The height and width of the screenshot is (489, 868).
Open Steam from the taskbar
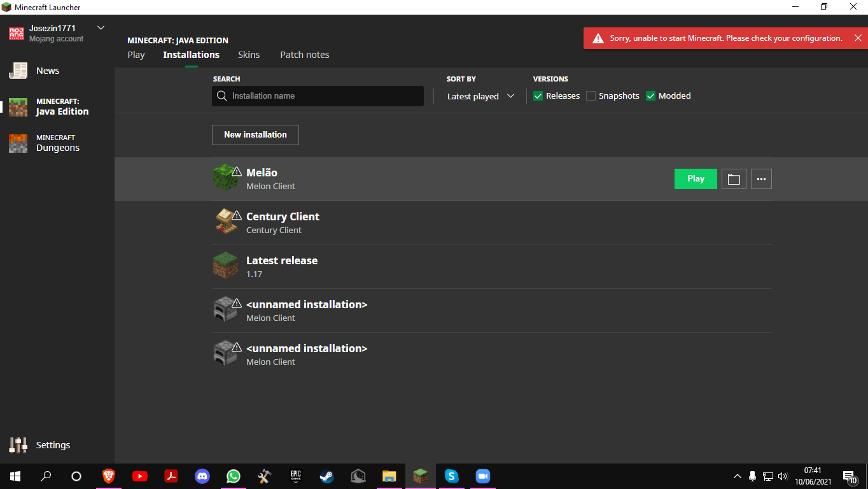(327, 476)
